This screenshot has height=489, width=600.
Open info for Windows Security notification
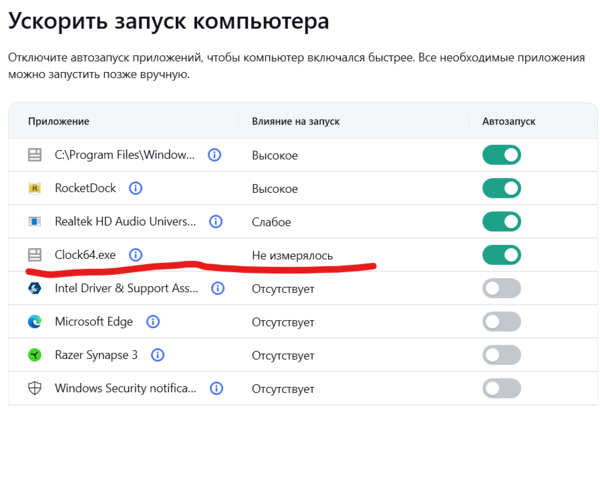point(217,388)
